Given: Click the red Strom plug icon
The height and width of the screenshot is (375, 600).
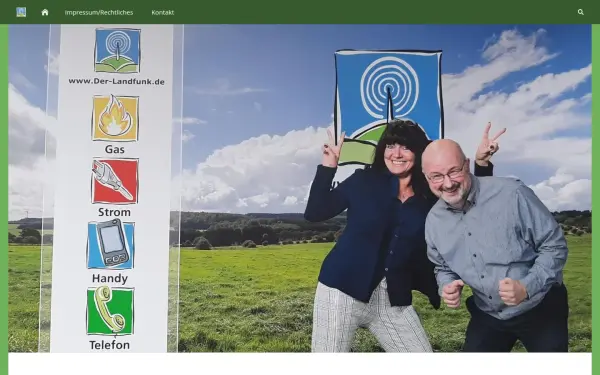Looking at the screenshot, I should [x=115, y=181].
